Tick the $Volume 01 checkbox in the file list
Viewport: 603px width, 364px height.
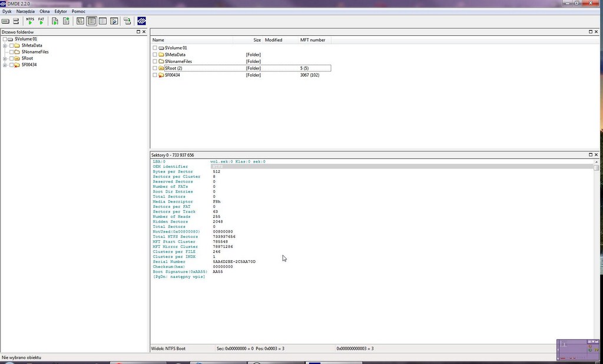pyautogui.click(x=155, y=48)
